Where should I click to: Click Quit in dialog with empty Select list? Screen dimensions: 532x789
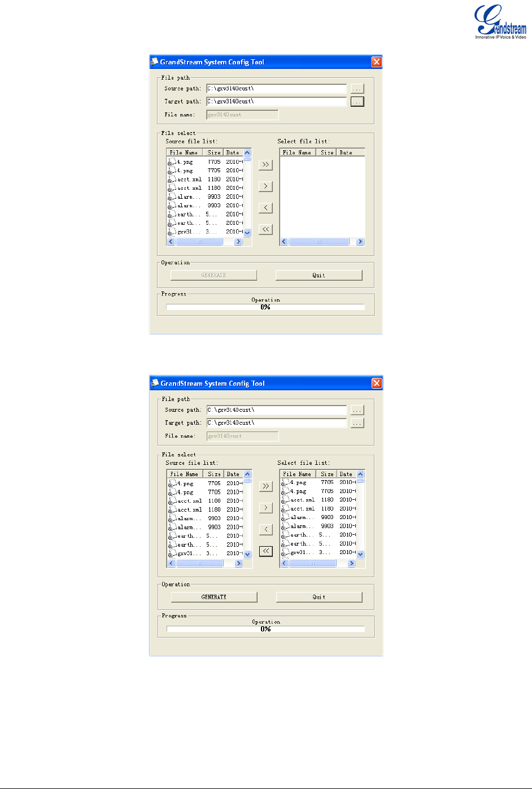pyautogui.click(x=319, y=275)
